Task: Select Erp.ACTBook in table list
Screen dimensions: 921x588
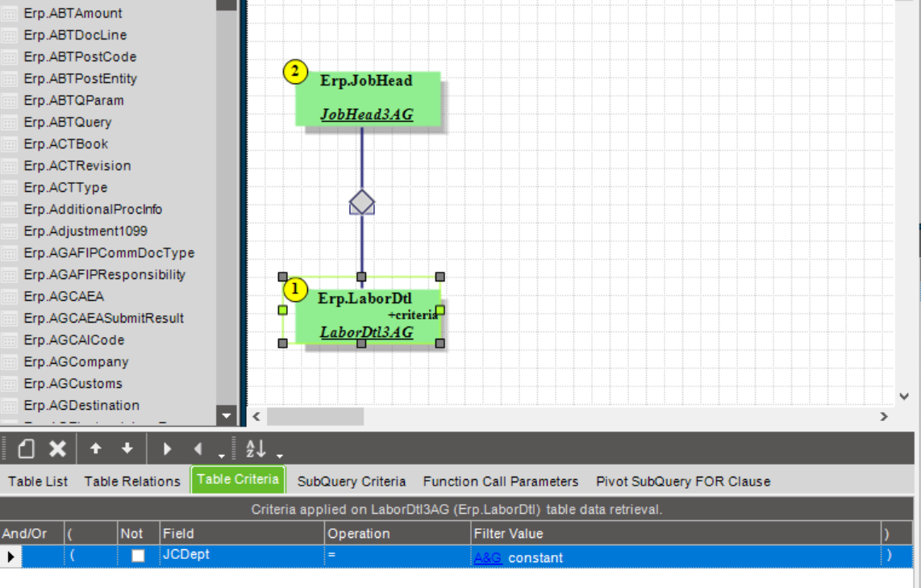Action: point(66,144)
